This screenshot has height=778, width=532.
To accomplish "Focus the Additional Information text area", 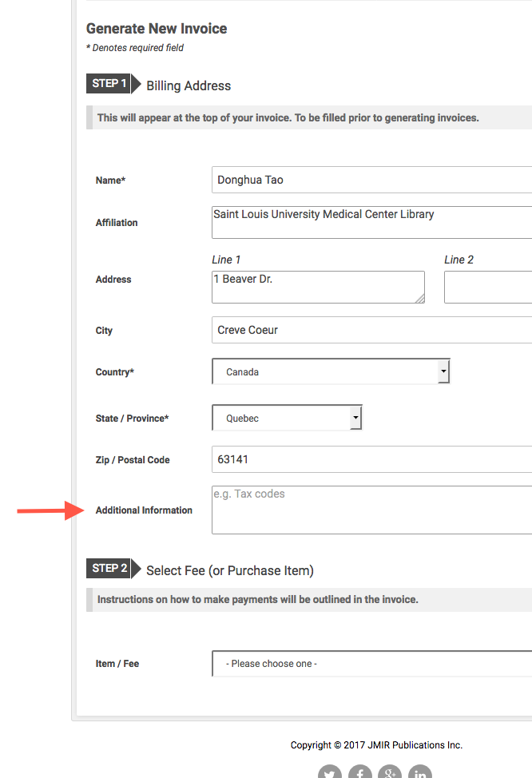I will pyautogui.click(x=371, y=510).
